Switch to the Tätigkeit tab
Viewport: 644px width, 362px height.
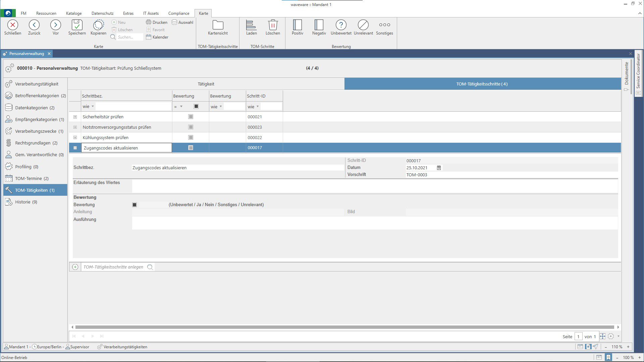[206, 84]
